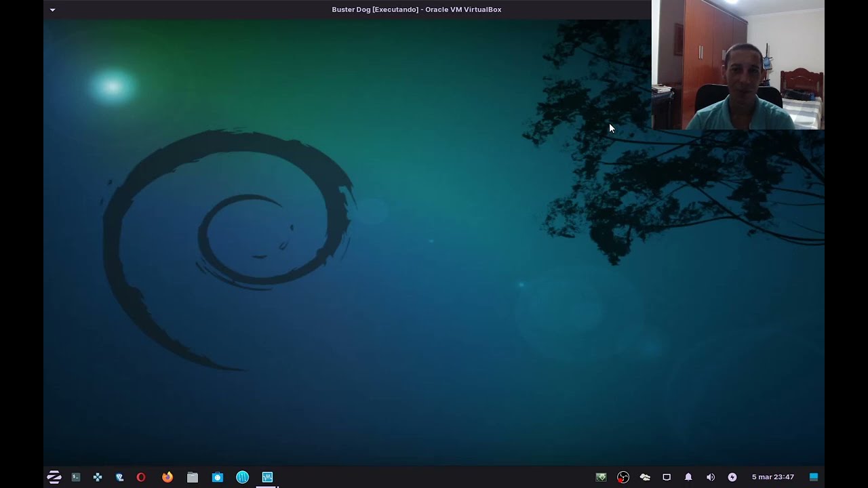The height and width of the screenshot is (488, 868).
Task: Open the clock showing 5 mar 23:47
Action: coord(773,477)
